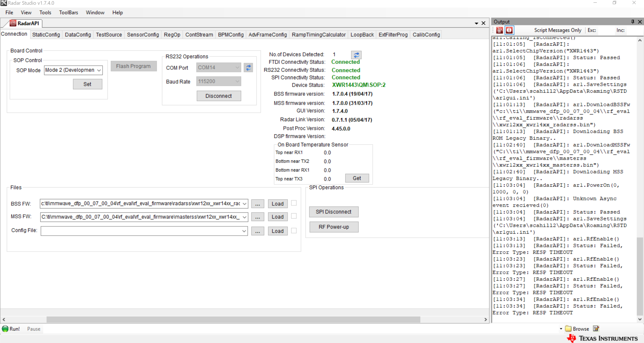This screenshot has width=644, height=343.
Task: Switch to the SensorConfig tab
Action: coord(143,35)
